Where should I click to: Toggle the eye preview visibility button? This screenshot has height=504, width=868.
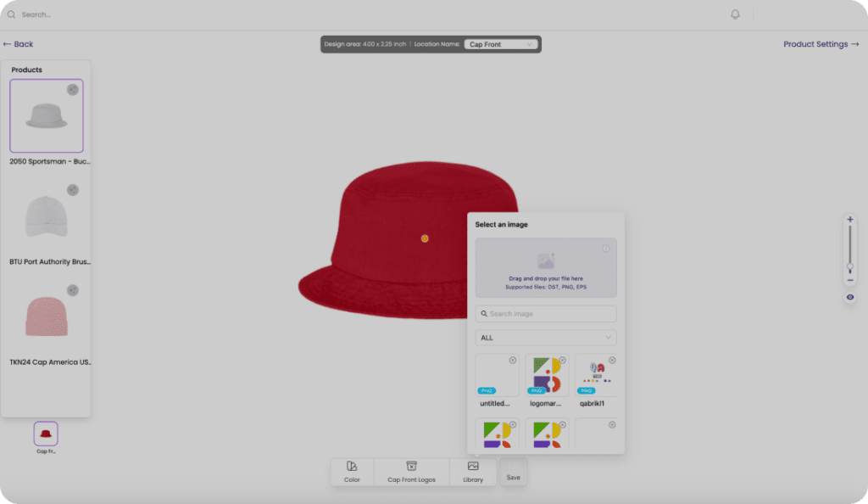[x=850, y=297]
